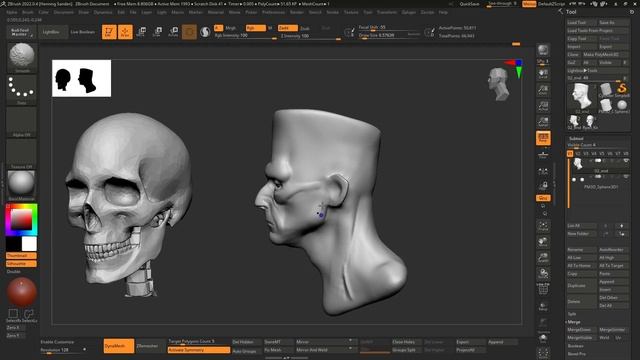Open the Brush menu
This screenshot has width=640, height=360.
click(x=28, y=12)
